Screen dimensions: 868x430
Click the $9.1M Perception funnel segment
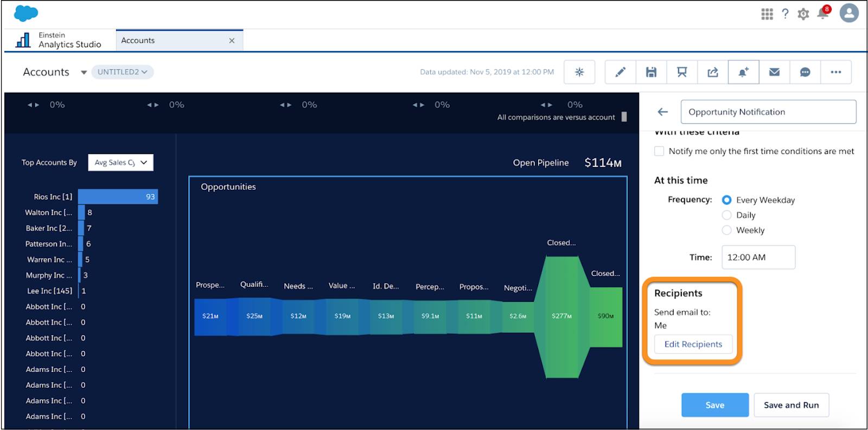430,316
